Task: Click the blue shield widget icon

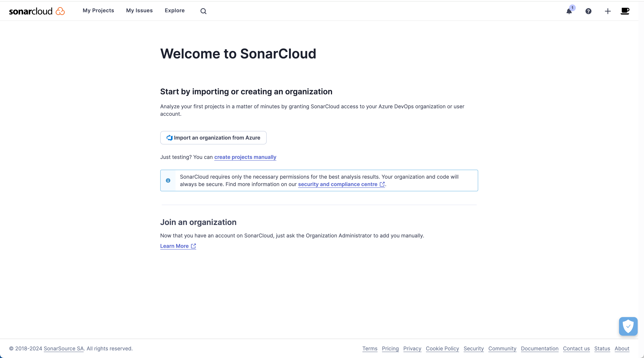Action: pos(628,326)
